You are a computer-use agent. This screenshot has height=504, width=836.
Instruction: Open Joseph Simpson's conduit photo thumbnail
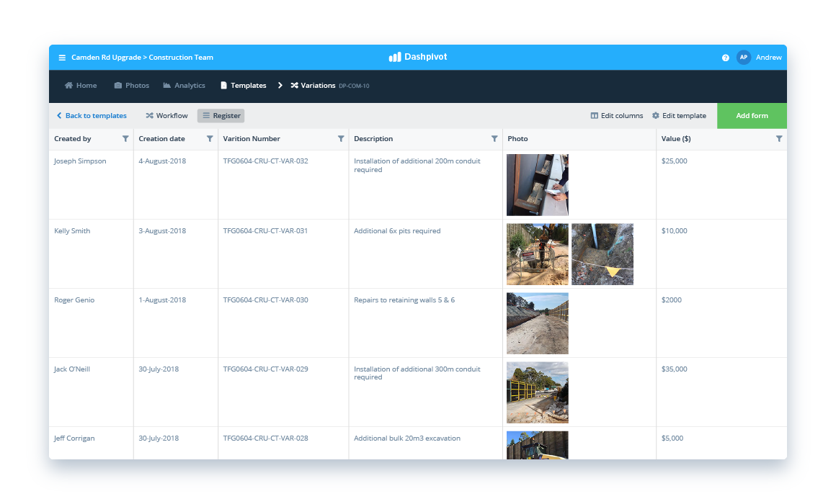pyautogui.click(x=538, y=185)
